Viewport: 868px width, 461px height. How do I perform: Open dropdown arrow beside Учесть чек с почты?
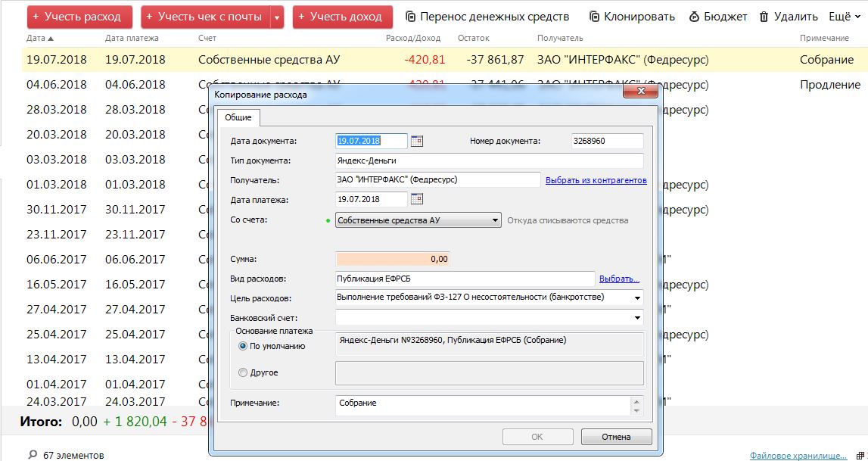tap(276, 17)
